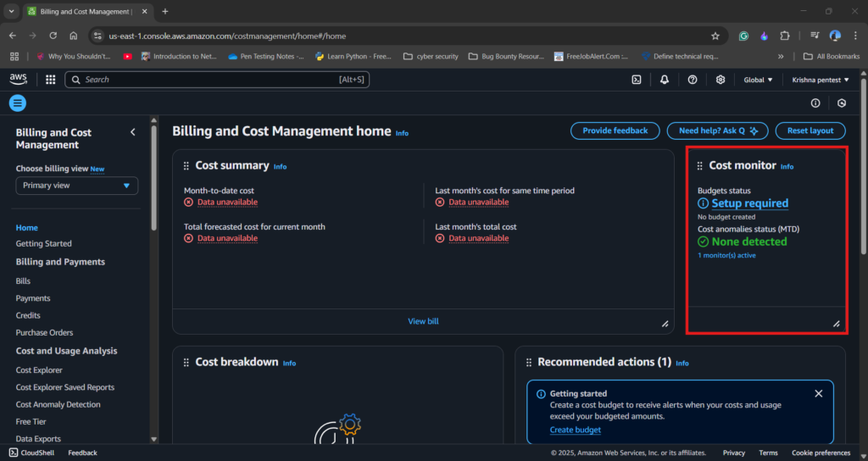Click the Provide feedback button
The width and height of the screenshot is (868, 461).
click(x=615, y=131)
